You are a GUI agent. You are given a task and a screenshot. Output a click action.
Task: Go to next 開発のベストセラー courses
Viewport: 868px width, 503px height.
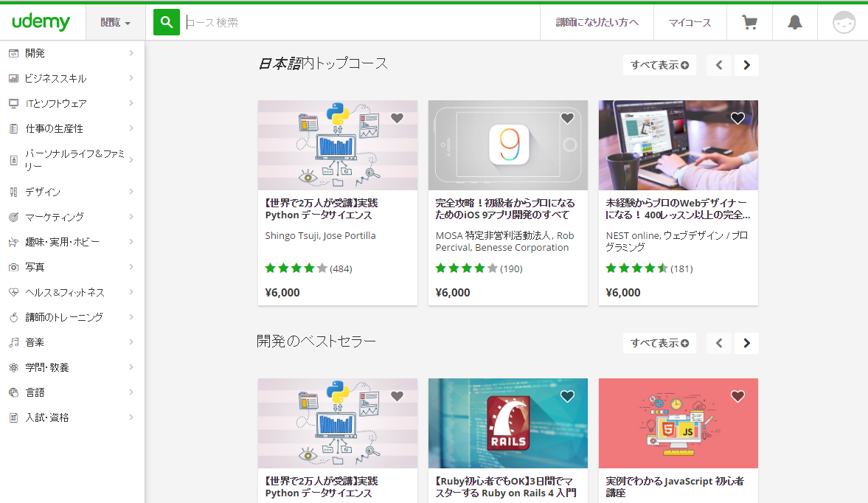click(x=747, y=343)
